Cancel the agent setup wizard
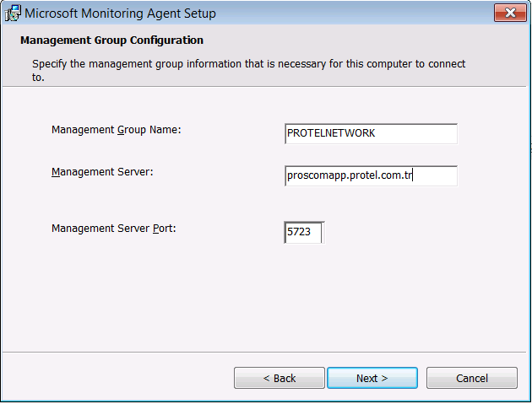 (471, 378)
